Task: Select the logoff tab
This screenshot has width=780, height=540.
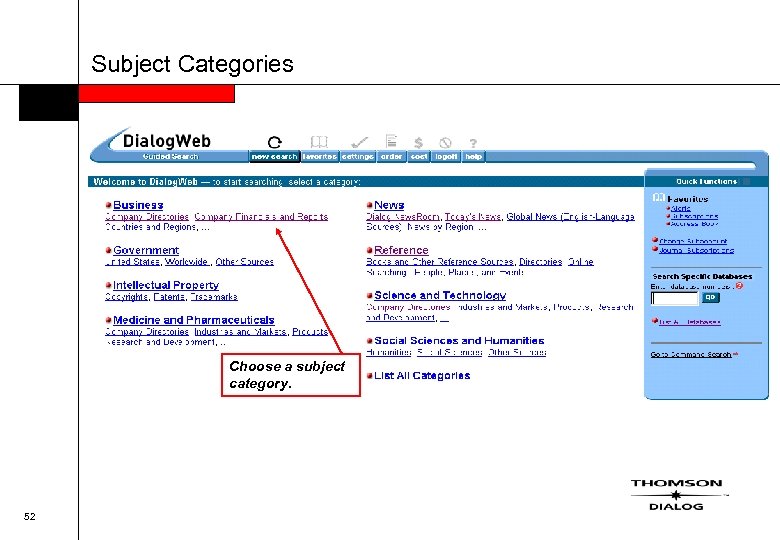Action: point(446,157)
